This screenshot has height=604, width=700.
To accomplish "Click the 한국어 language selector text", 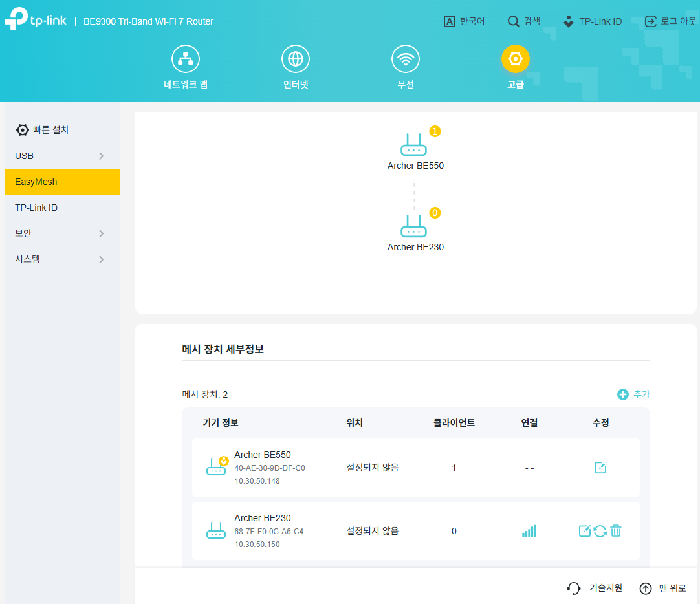I will 472,21.
